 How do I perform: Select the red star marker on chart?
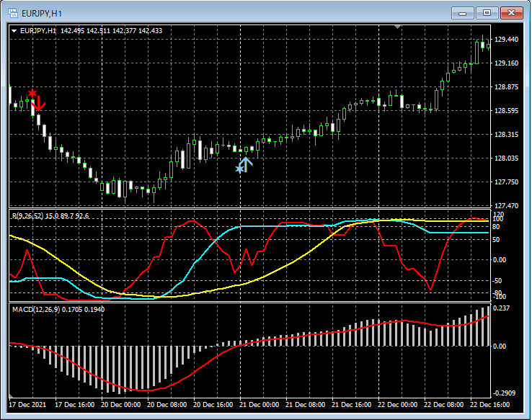[32, 94]
